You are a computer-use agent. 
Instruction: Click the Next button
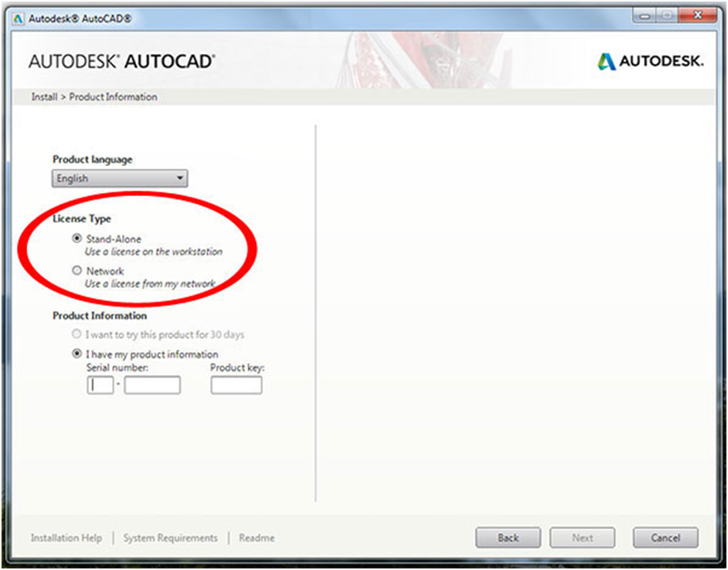(582, 538)
